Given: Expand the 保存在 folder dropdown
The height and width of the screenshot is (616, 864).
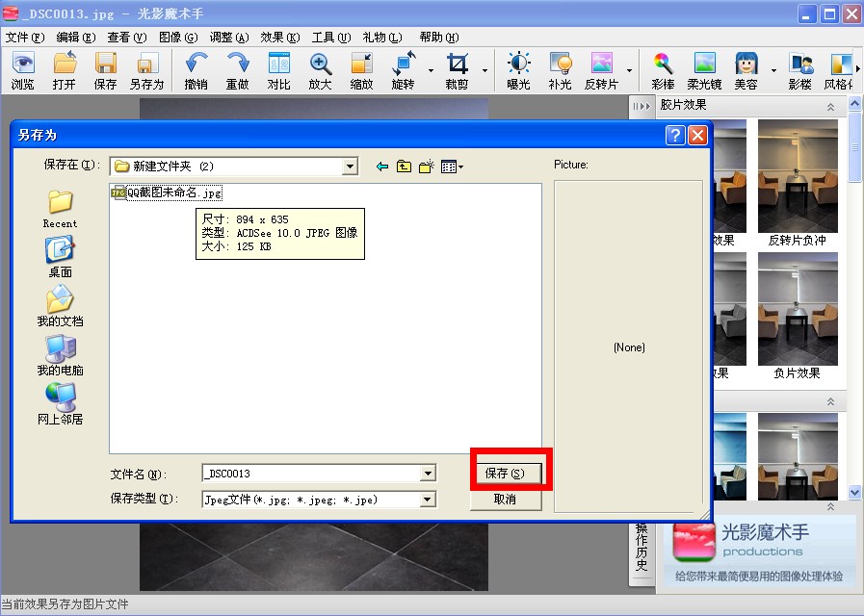Looking at the screenshot, I should pos(350,167).
